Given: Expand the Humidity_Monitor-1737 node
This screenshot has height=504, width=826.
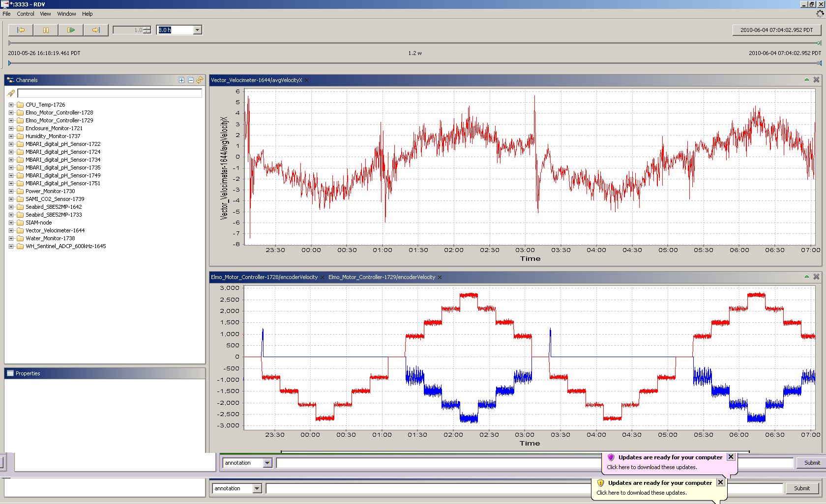Looking at the screenshot, I should click(x=11, y=136).
